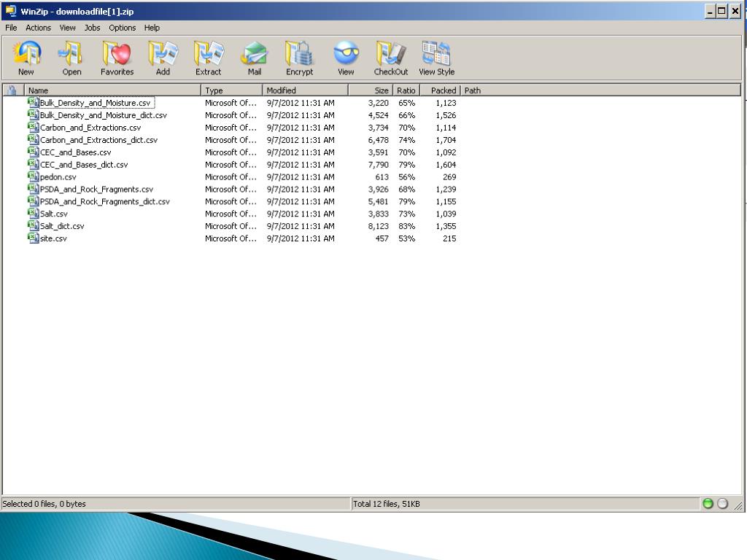Open the Help menu
Screen dimensions: 747x560
[x=152, y=28]
